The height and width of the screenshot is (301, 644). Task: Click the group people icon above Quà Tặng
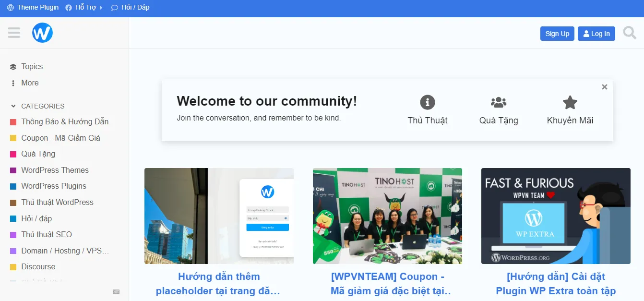click(x=499, y=102)
